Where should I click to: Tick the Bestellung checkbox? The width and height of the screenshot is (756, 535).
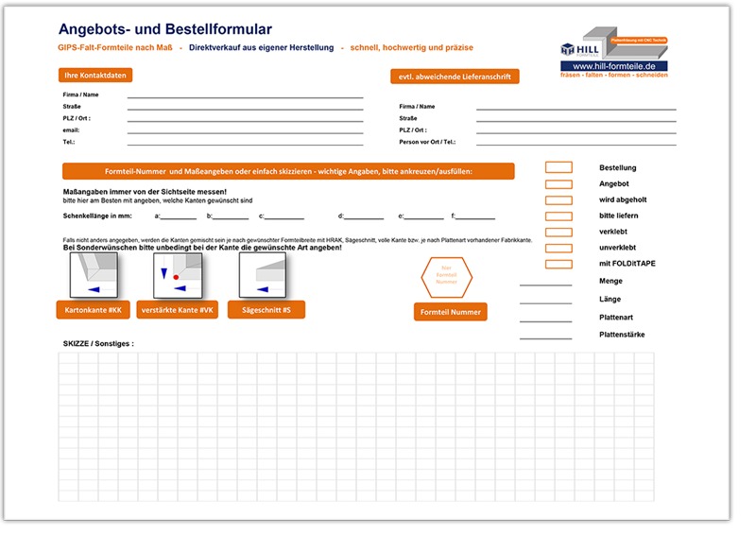[x=558, y=167]
